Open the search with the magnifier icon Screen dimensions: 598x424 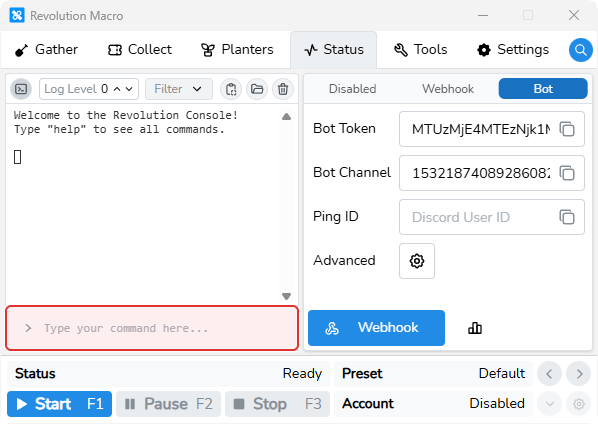pyautogui.click(x=580, y=50)
